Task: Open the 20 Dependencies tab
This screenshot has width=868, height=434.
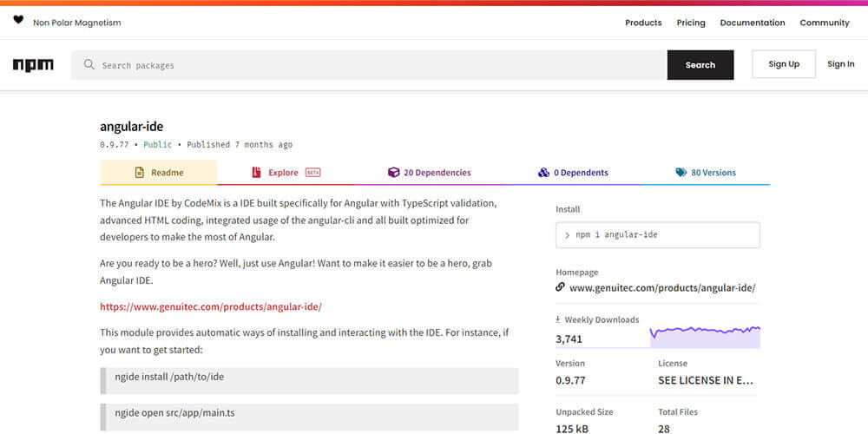Action: 429,173
